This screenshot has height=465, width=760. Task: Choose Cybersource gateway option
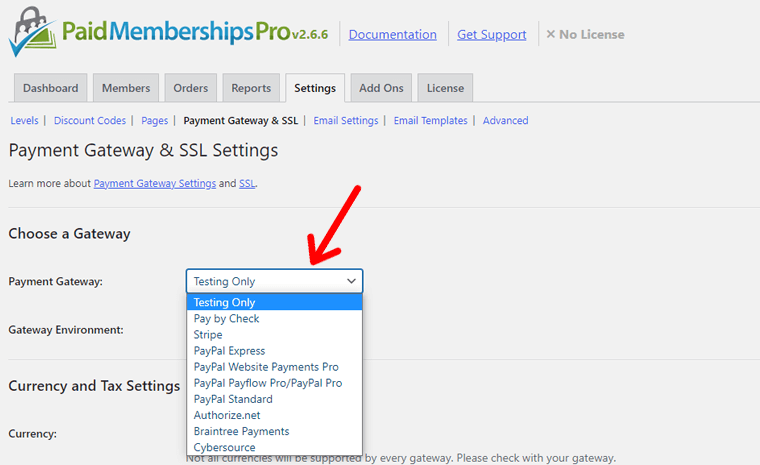[274, 447]
